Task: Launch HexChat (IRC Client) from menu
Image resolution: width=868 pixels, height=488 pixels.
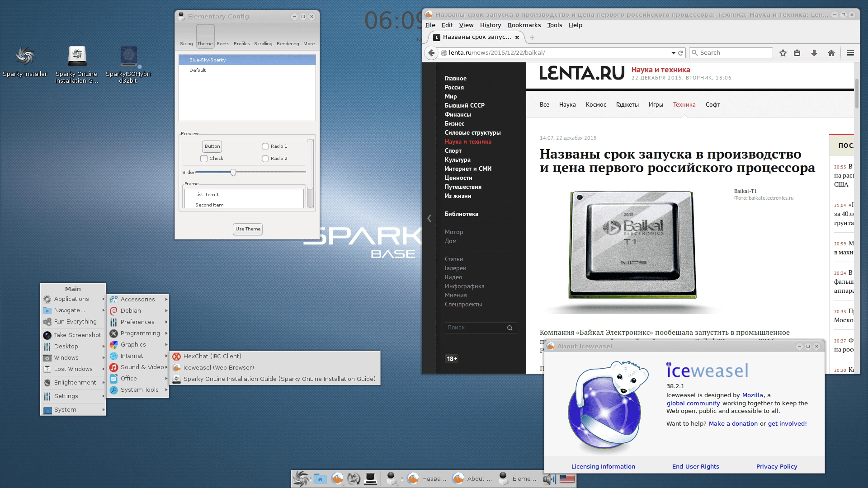Action: [275, 356]
